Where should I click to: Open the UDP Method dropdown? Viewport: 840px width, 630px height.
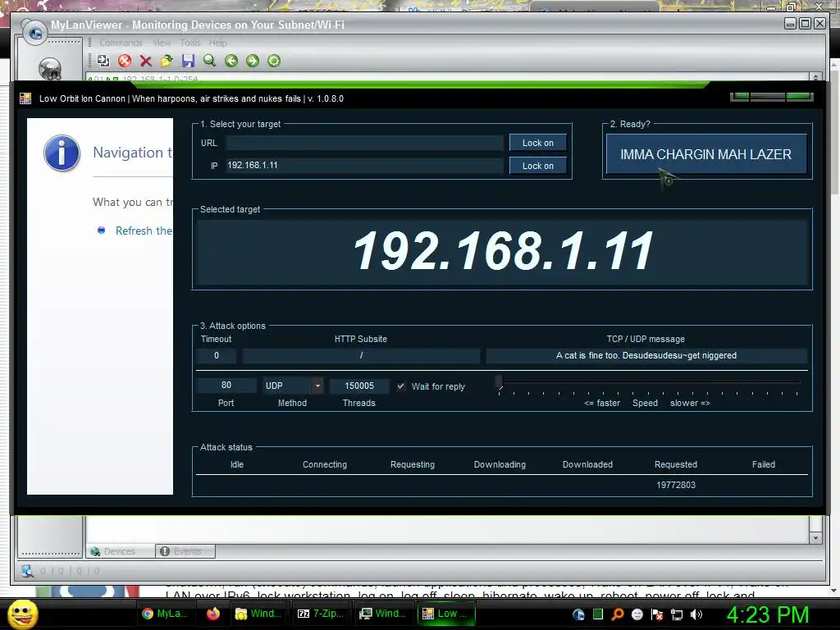click(317, 386)
